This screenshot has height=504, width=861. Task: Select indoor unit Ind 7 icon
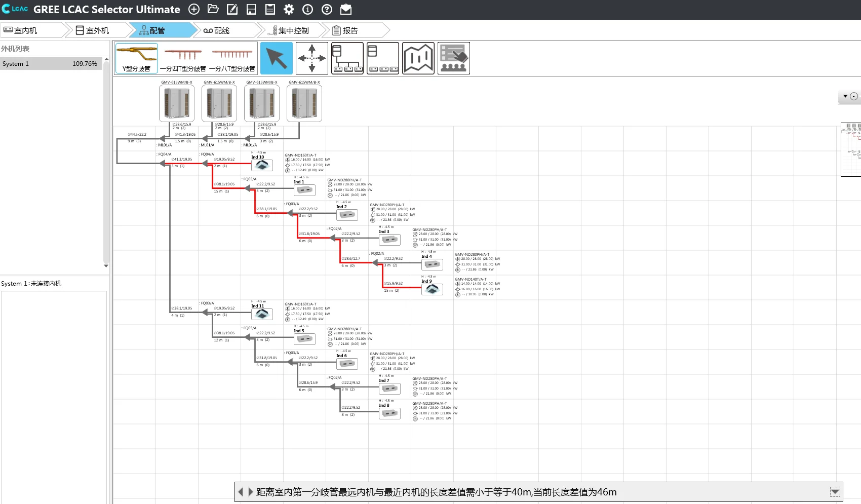point(389,389)
